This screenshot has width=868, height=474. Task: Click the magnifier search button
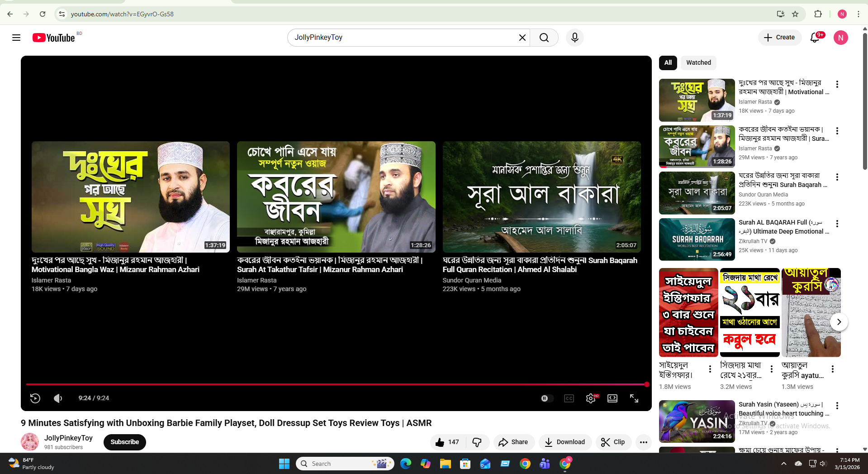coord(544,38)
